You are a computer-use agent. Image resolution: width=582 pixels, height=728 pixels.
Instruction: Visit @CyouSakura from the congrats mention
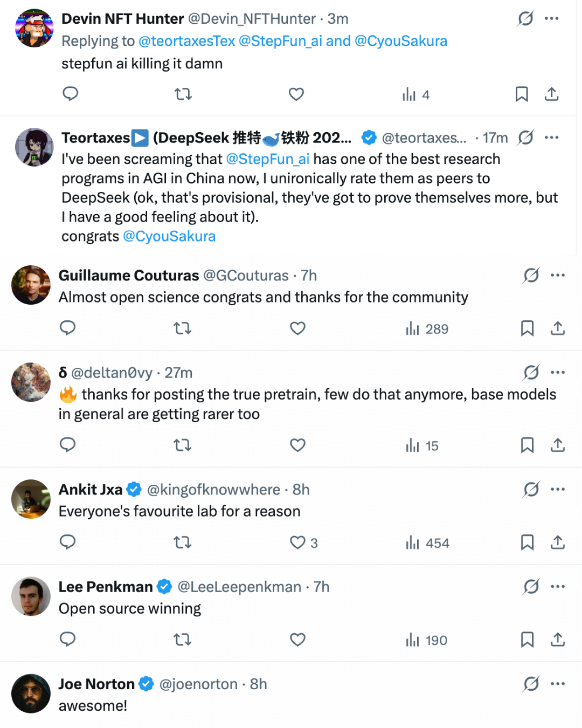point(169,236)
